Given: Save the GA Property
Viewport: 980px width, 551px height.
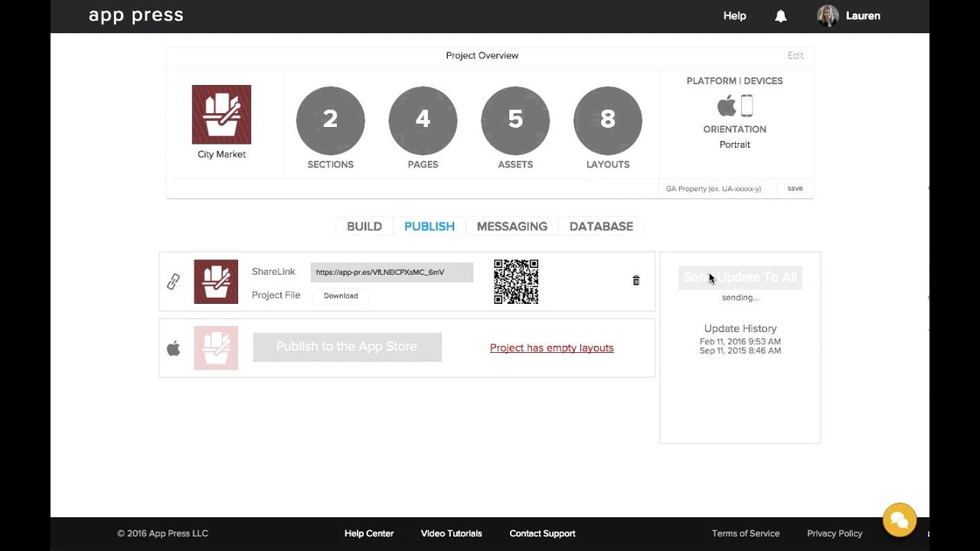Looking at the screenshot, I should pyautogui.click(x=795, y=188).
